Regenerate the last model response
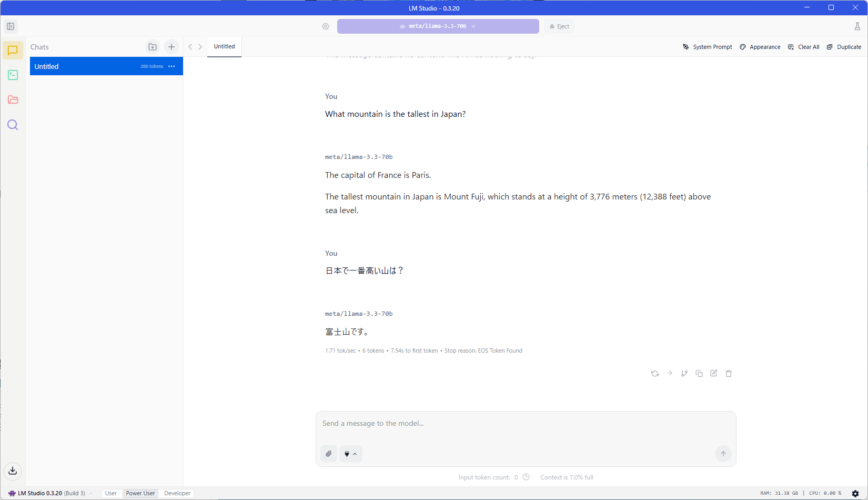The height and width of the screenshot is (500, 868). pyautogui.click(x=655, y=374)
